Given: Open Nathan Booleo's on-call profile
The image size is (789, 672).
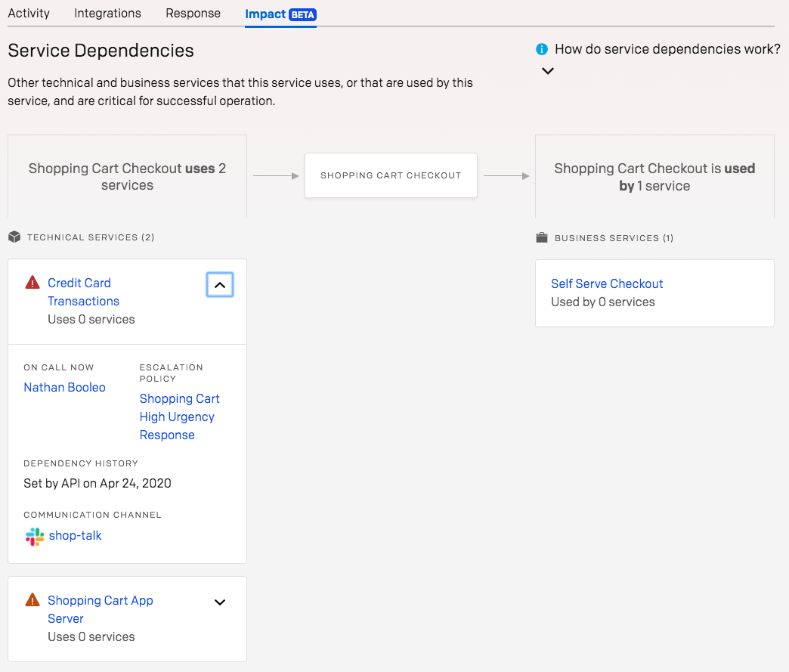Looking at the screenshot, I should pos(64,387).
